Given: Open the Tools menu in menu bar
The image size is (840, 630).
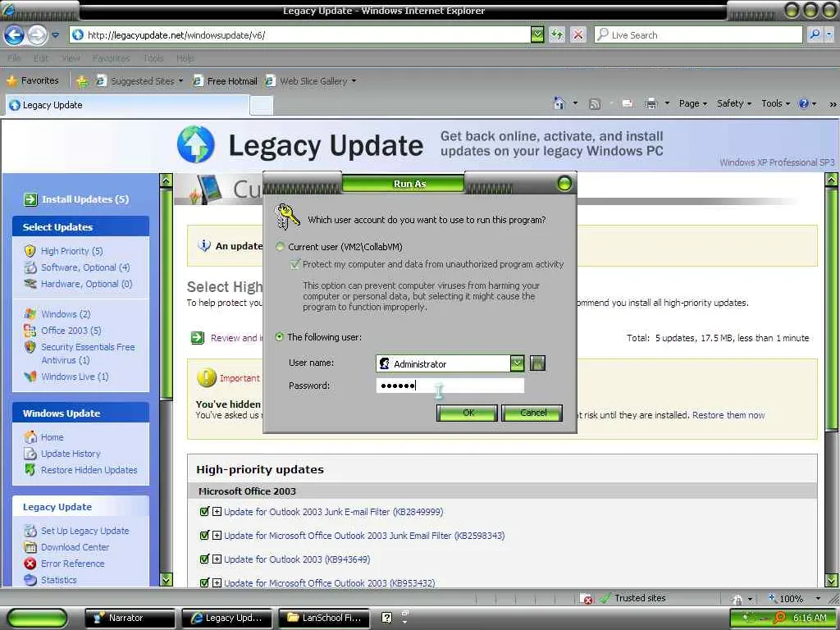Looking at the screenshot, I should click(x=153, y=58).
